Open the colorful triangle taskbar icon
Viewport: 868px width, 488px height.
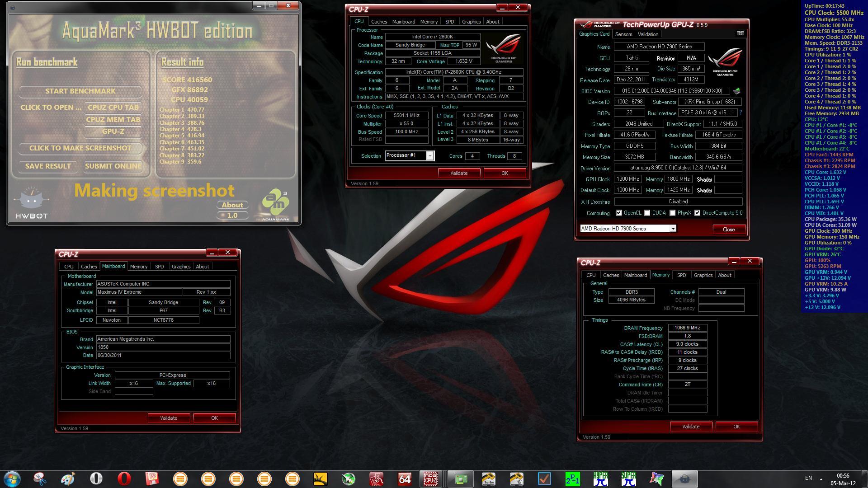click(656, 479)
